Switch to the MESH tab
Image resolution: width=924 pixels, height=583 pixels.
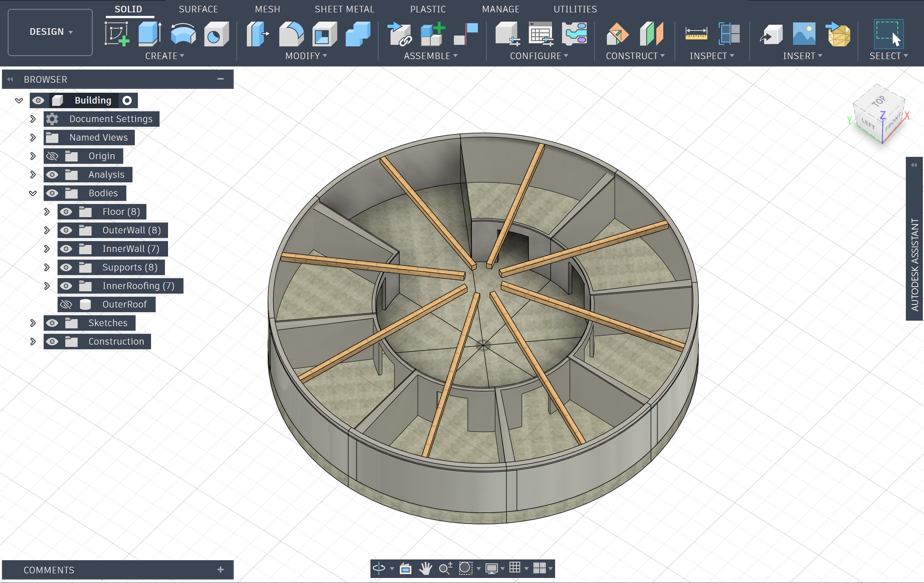pos(267,9)
